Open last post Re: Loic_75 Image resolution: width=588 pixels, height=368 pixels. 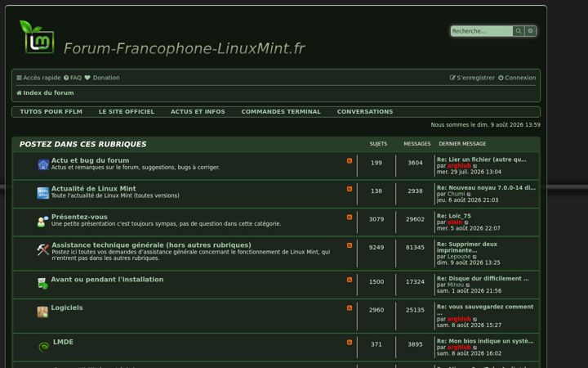click(454, 216)
